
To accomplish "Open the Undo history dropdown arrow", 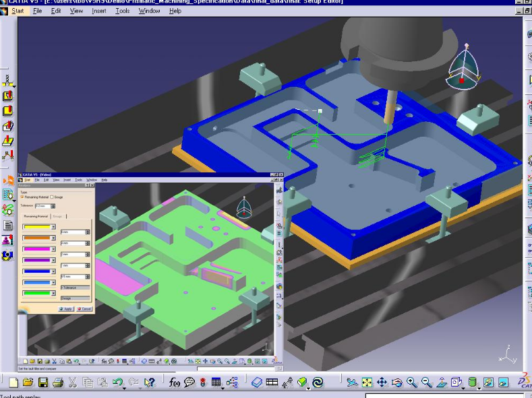I will click(125, 387).
